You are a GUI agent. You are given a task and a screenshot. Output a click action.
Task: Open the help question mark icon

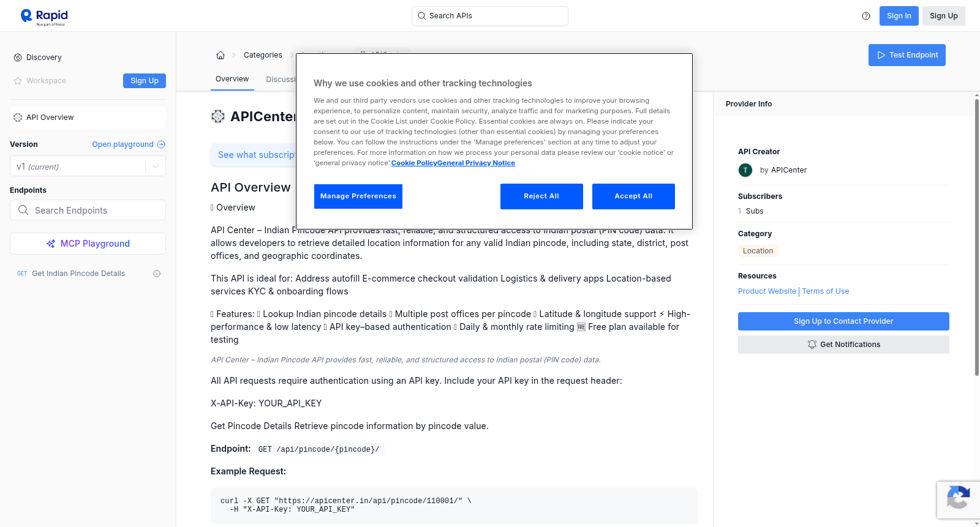[x=866, y=16]
